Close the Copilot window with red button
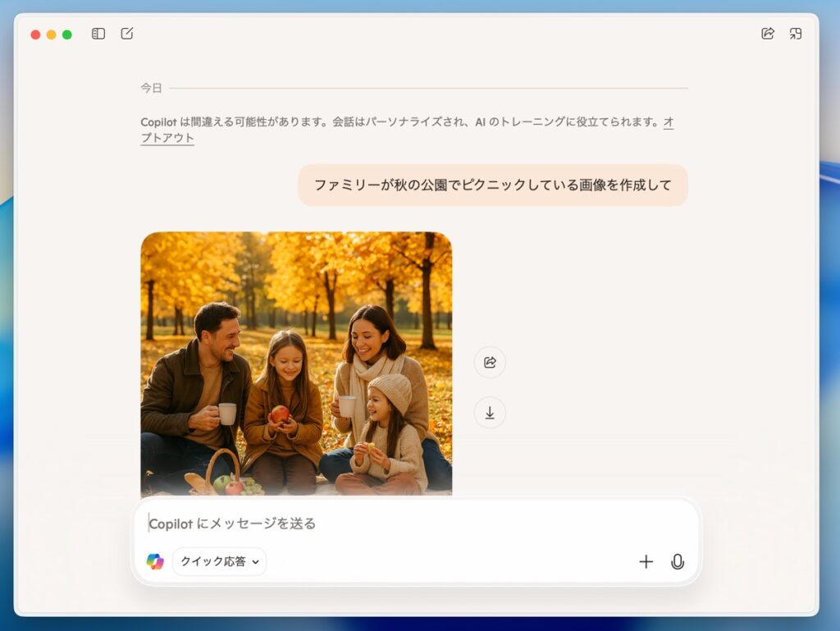The height and width of the screenshot is (631, 840). tap(35, 34)
